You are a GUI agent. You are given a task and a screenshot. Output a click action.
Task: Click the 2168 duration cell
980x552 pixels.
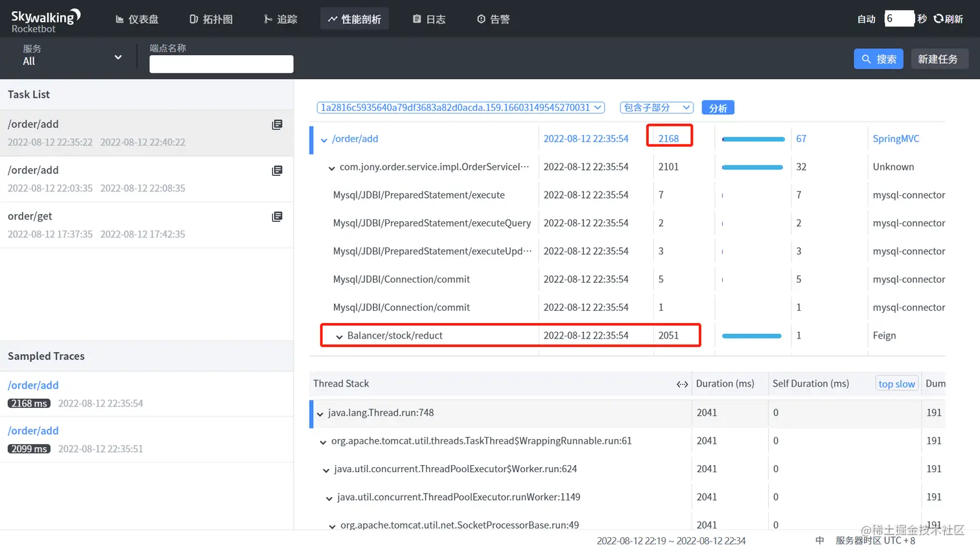pyautogui.click(x=669, y=139)
